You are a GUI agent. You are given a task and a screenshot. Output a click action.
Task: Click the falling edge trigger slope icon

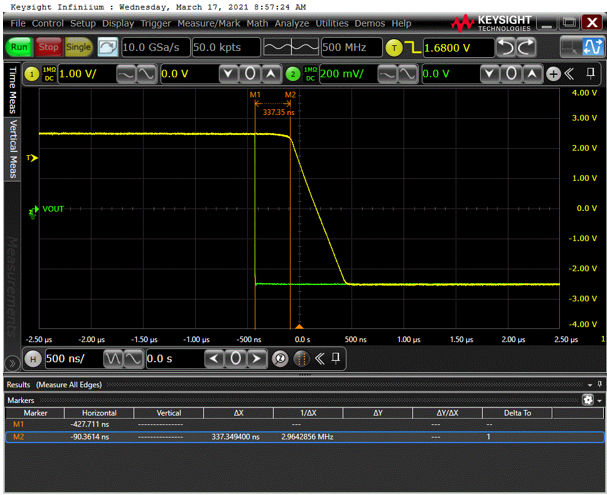(x=413, y=48)
